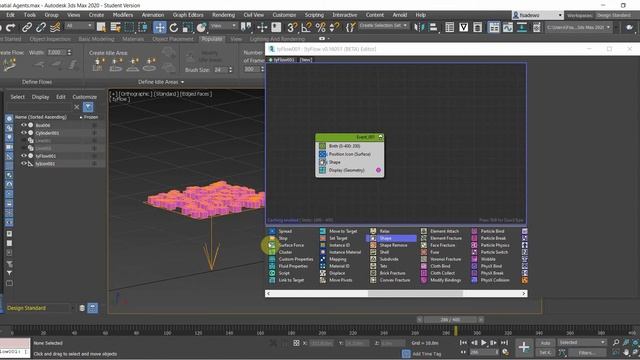Click the Align tool icon
This screenshot has height=360, width=640.
pyautogui.click(x=433, y=27)
